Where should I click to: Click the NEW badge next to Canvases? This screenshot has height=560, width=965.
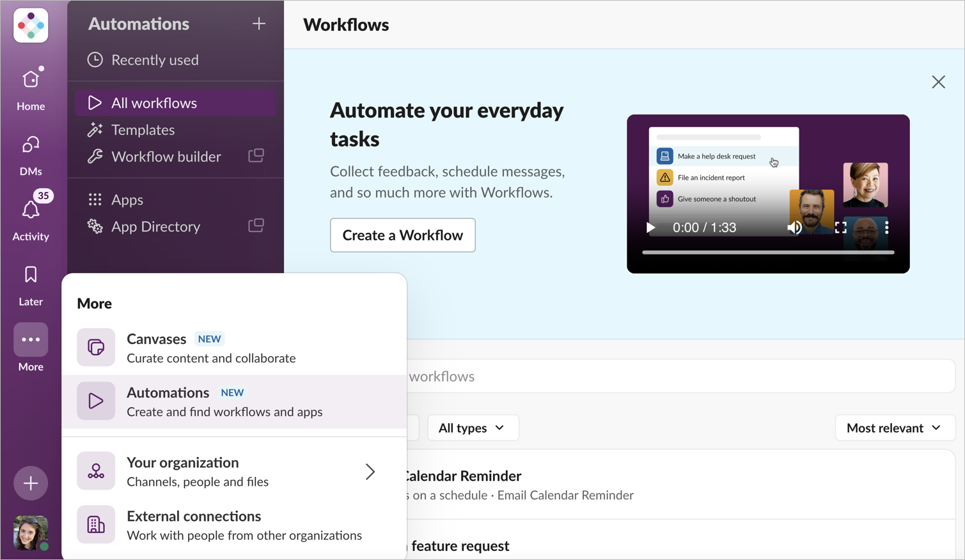click(x=209, y=339)
